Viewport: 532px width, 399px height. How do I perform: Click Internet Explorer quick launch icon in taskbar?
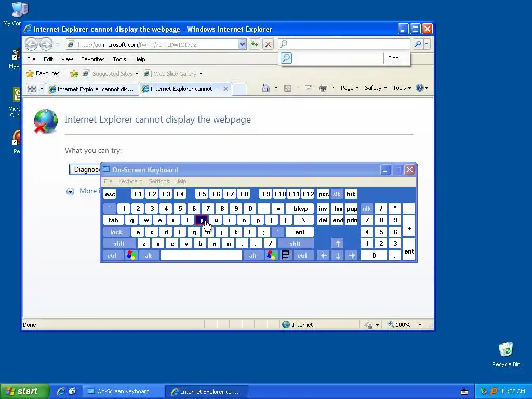point(61,391)
